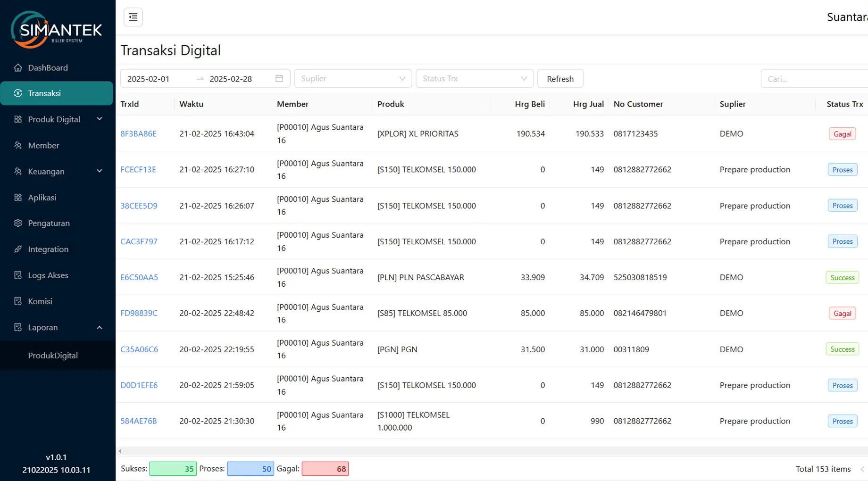The image size is (868, 481).
Task: Open the calendar icon in date range
Action: pos(279,78)
